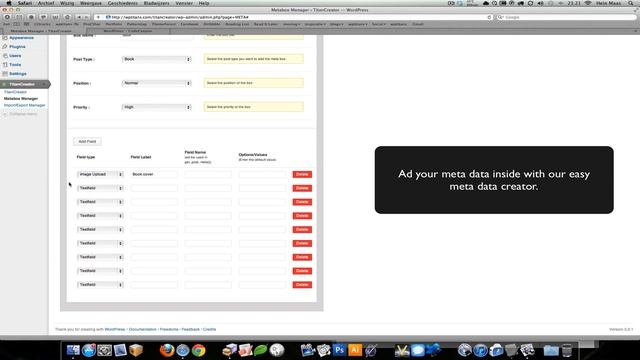
Task: Open the Weergave menu
Action: pyautogui.click(x=91, y=3)
